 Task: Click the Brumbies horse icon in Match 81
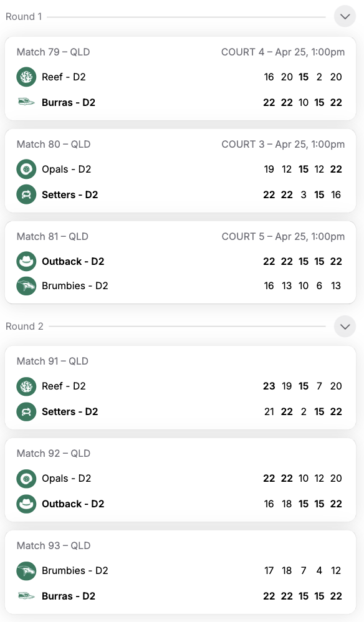click(26, 286)
